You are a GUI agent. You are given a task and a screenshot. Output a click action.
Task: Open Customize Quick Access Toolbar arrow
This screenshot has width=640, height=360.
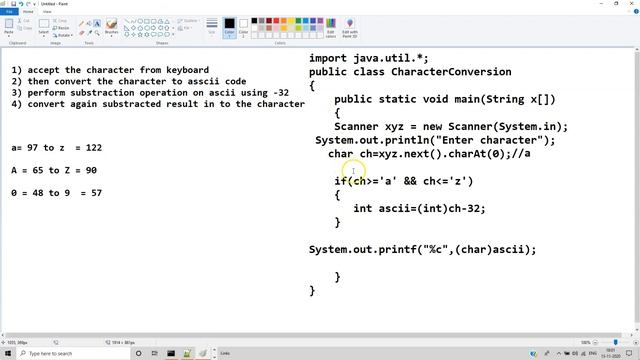point(34,4)
